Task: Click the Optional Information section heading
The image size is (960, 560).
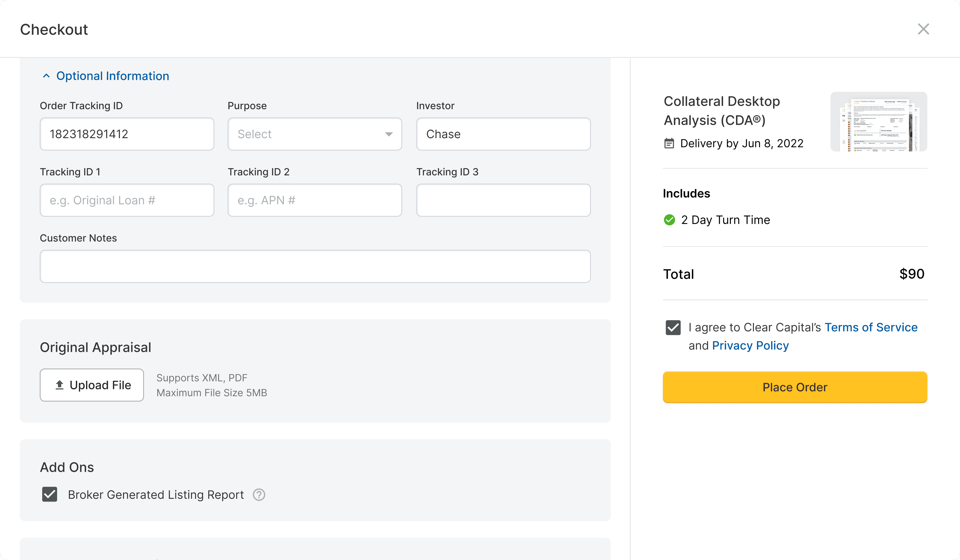Action: point(113,76)
